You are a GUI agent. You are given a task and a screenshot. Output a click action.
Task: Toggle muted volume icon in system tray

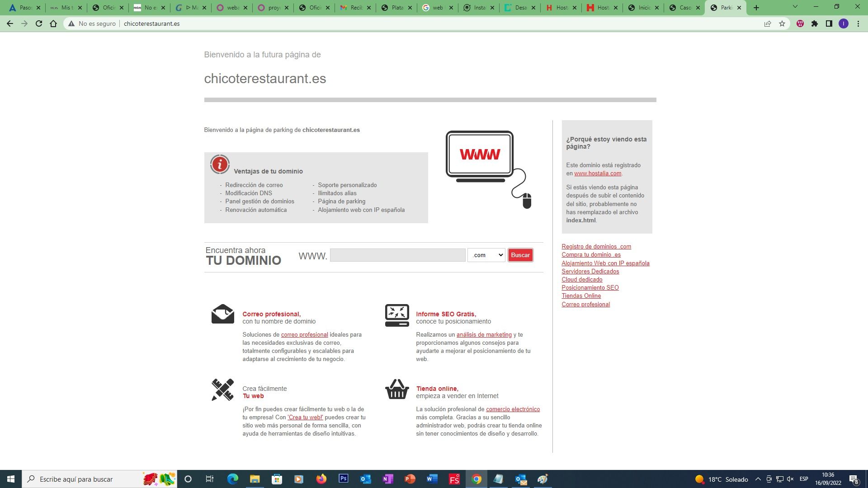coord(790,479)
